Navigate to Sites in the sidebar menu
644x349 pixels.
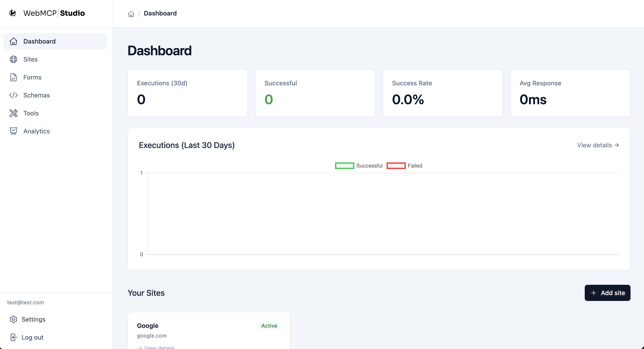point(31,59)
